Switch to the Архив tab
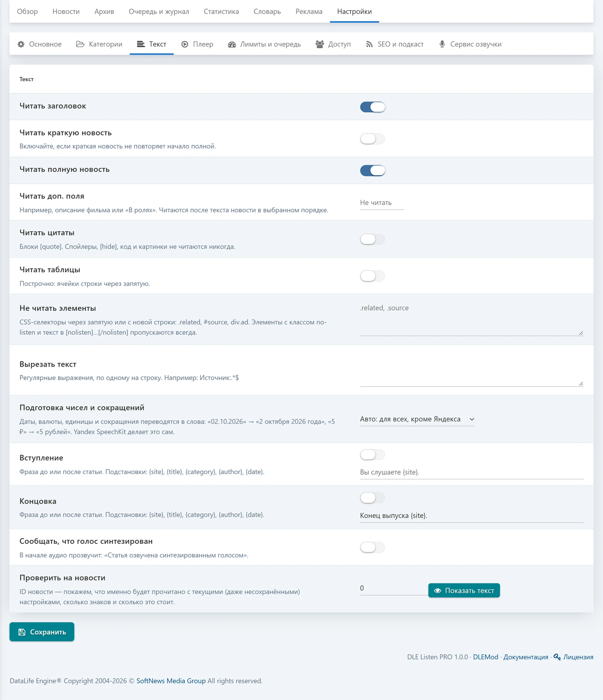 104,11
